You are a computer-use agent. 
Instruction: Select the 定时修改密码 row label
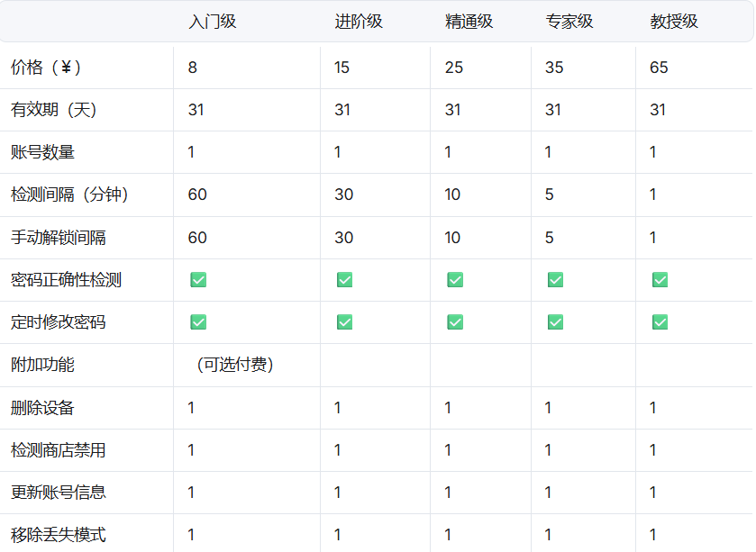coord(59,322)
